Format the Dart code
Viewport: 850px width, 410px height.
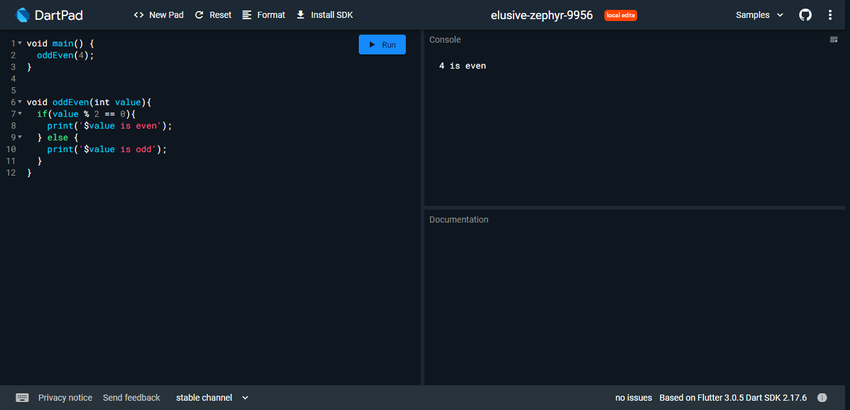coord(264,15)
